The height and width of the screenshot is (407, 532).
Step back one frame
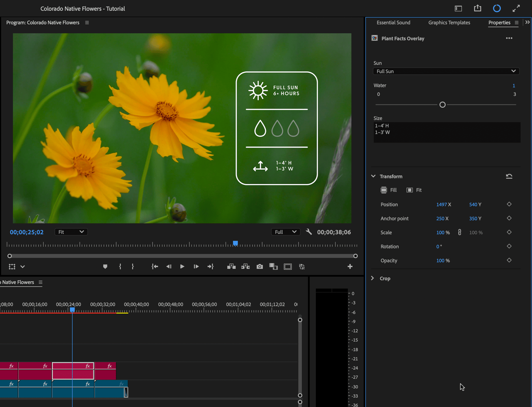[x=169, y=267]
